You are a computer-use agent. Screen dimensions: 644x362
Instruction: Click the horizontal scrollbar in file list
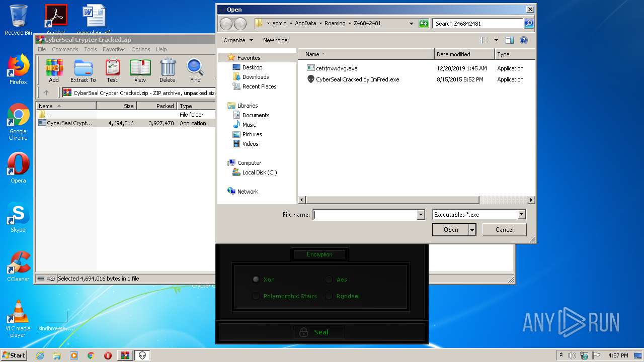[392, 200]
